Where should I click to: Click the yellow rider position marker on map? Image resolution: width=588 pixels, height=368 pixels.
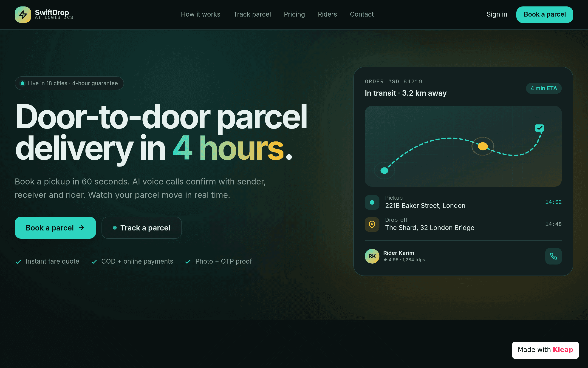pos(483,146)
